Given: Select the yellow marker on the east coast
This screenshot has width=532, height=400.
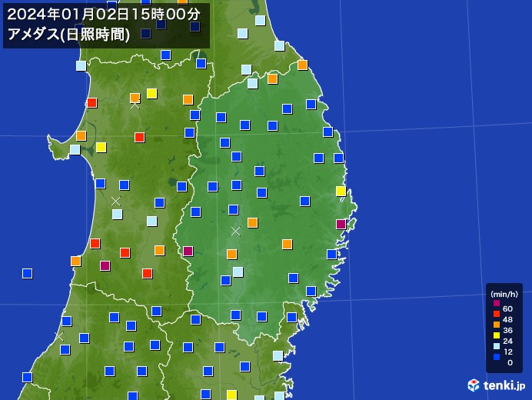Looking at the screenshot, I should (341, 192).
